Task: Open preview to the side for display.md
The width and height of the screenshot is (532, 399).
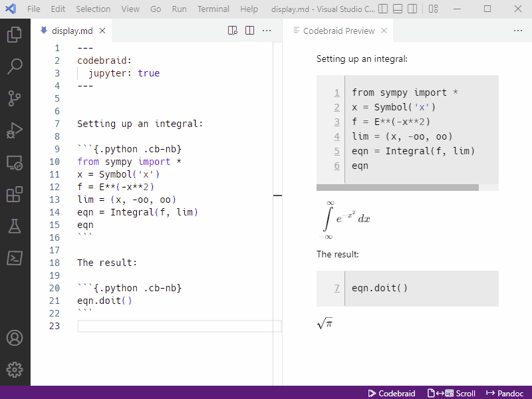Action: (x=232, y=31)
